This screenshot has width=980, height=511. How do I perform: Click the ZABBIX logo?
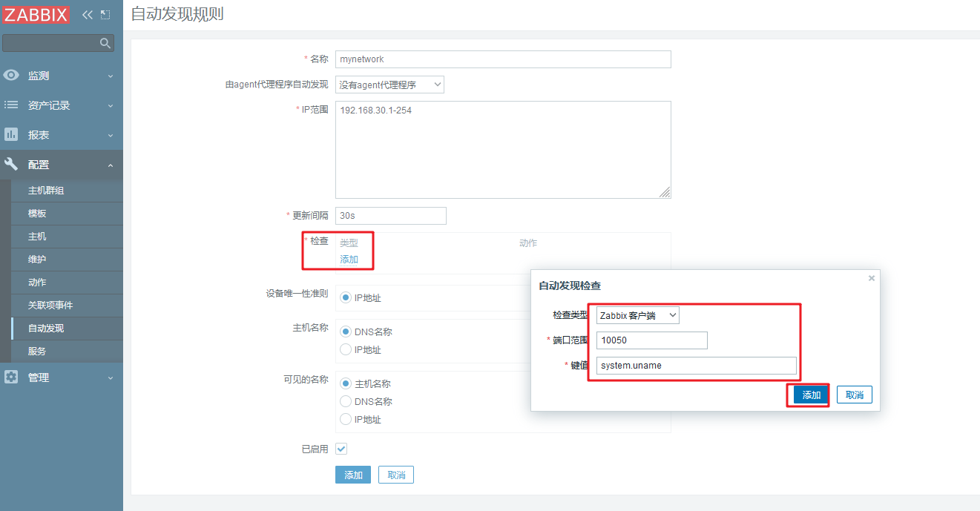pyautogui.click(x=36, y=14)
